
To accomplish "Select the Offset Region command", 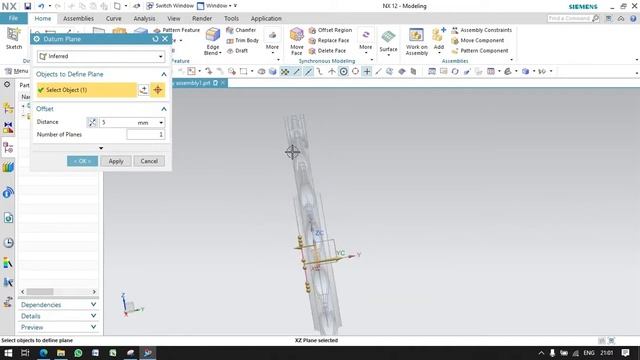I will (330, 30).
